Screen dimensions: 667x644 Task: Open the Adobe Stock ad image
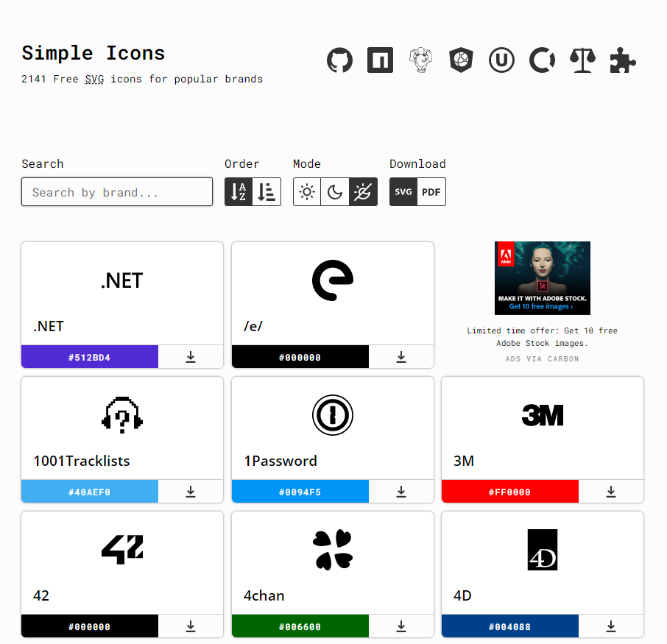543,278
